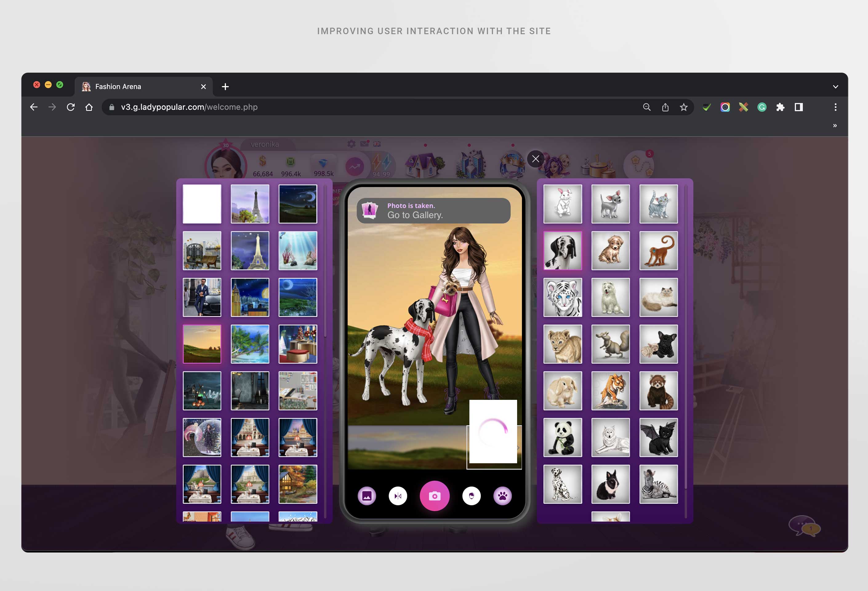Click the face expression icon
Image resolution: width=868 pixels, height=591 pixels.
tap(471, 496)
